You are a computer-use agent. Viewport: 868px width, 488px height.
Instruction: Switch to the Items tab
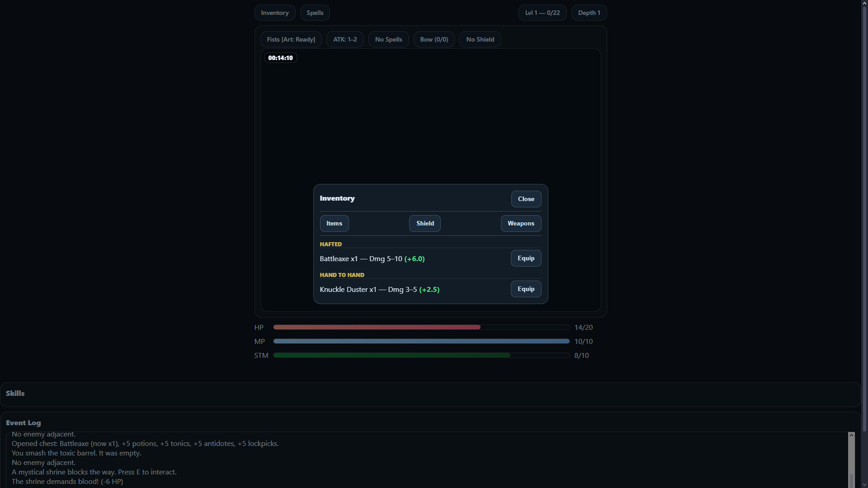(x=334, y=223)
